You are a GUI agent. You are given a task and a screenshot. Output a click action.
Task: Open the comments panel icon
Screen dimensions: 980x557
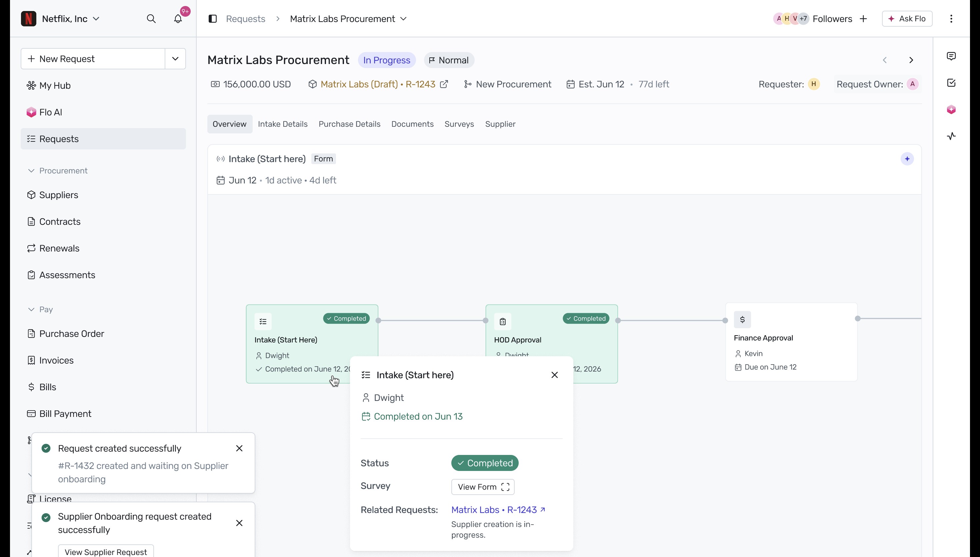point(951,56)
